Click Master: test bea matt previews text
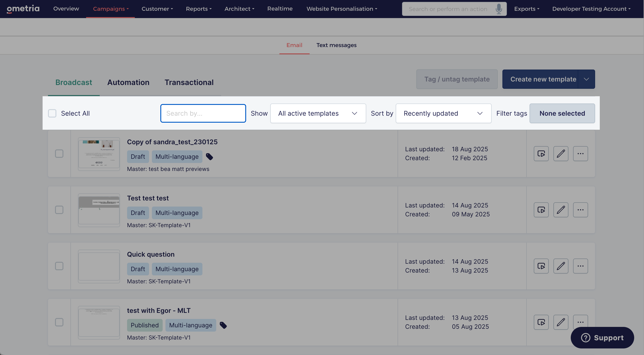This screenshot has width=644, height=355. 168,169
